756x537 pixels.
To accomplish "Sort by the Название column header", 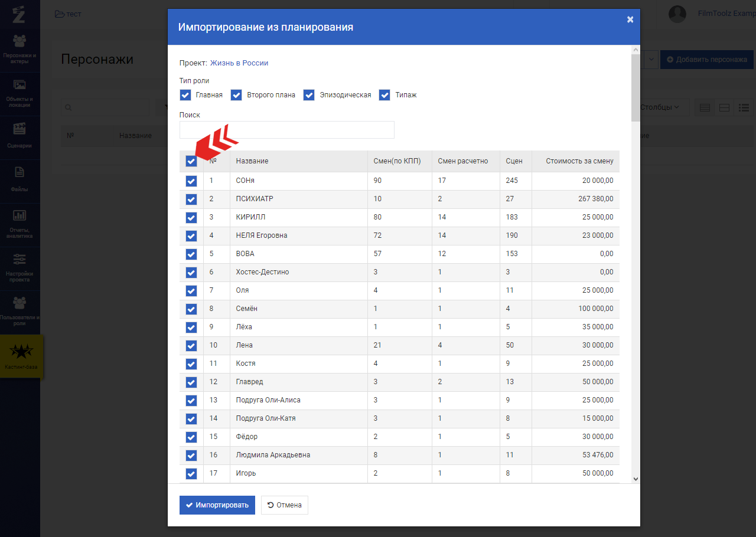I will 299,161.
